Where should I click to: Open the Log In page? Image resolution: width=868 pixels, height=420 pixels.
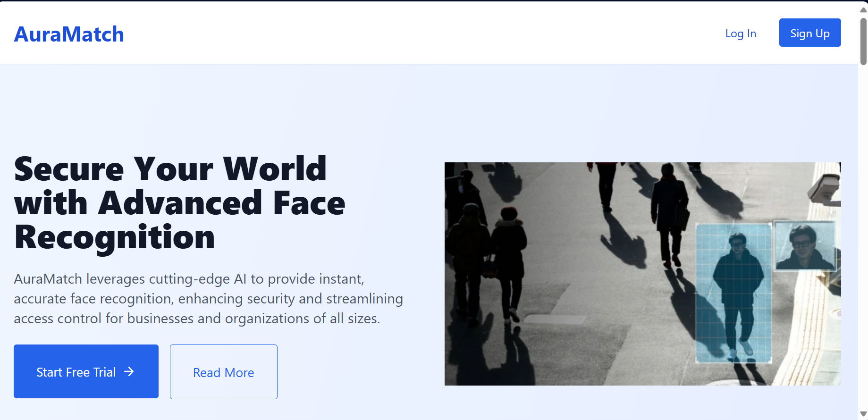click(740, 34)
